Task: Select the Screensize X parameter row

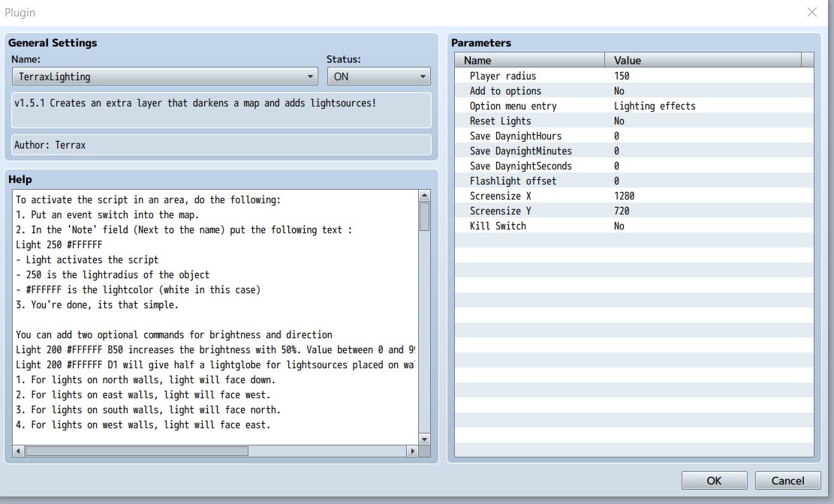Action: tap(634, 196)
